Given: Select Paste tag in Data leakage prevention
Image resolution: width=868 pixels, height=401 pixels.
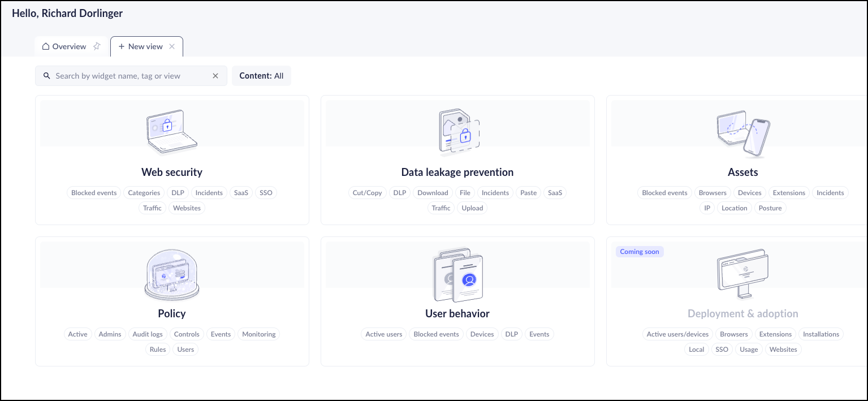Looking at the screenshot, I should click(x=529, y=193).
